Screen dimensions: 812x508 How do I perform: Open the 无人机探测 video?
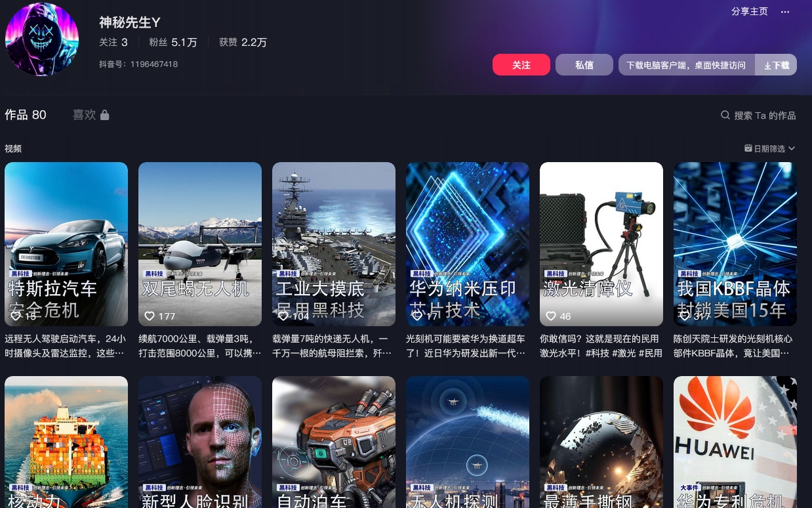point(468,442)
